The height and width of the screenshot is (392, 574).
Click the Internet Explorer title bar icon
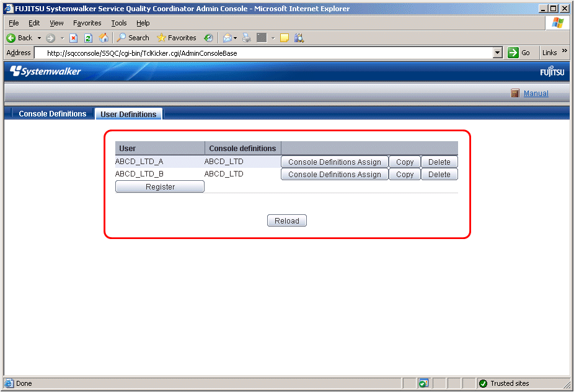[9, 9]
